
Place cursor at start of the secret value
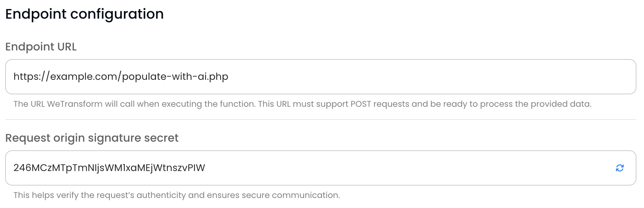coord(14,167)
